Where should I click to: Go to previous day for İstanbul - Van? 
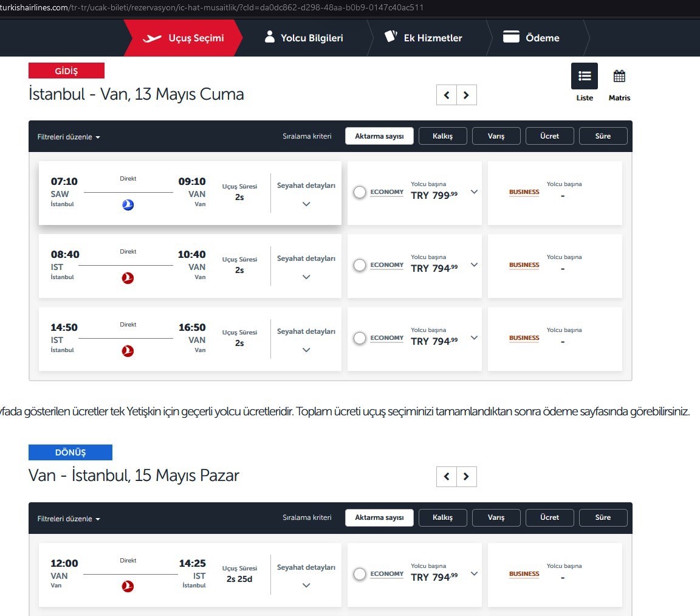tap(447, 95)
